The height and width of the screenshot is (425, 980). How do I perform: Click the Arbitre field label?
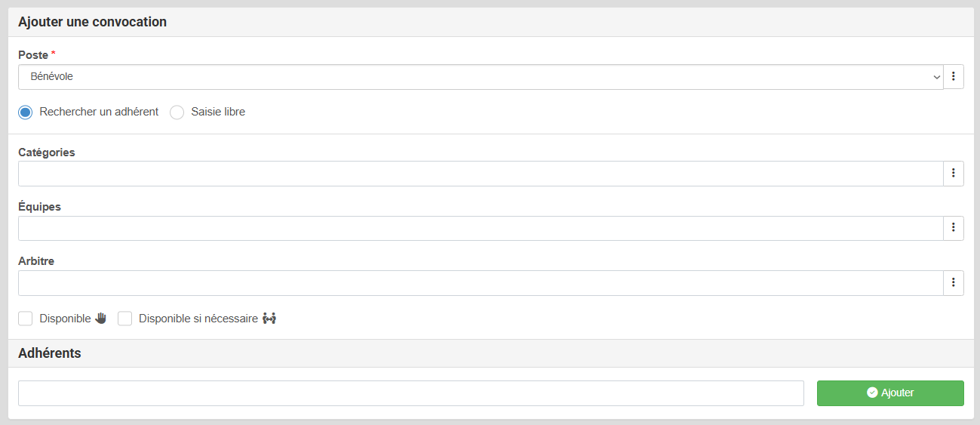pos(36,261)
